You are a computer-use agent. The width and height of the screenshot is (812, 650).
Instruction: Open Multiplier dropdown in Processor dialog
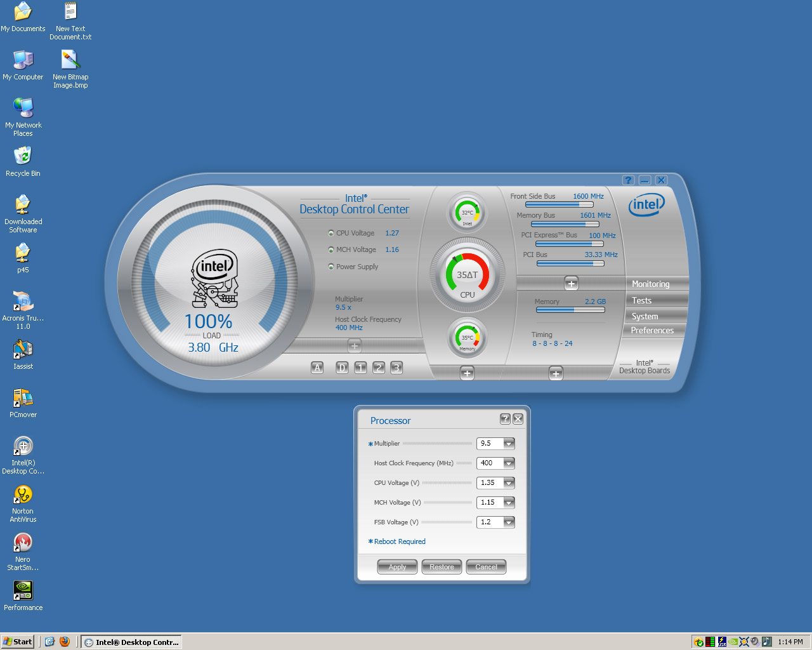[x=509, y=444]
